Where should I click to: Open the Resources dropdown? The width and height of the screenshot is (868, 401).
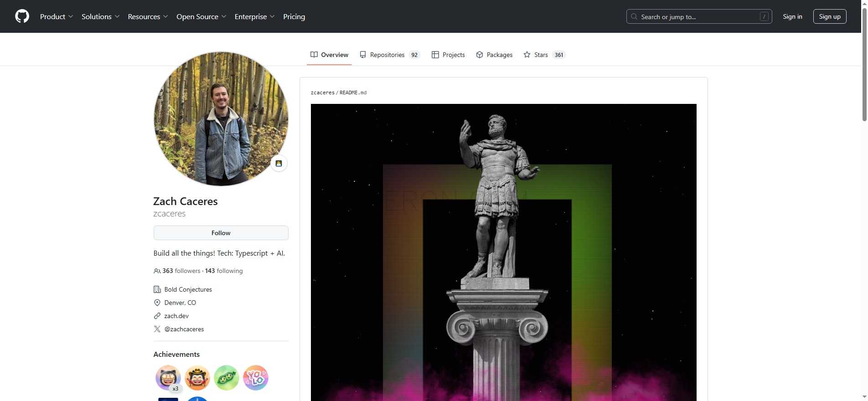click(x=148, y=16)
